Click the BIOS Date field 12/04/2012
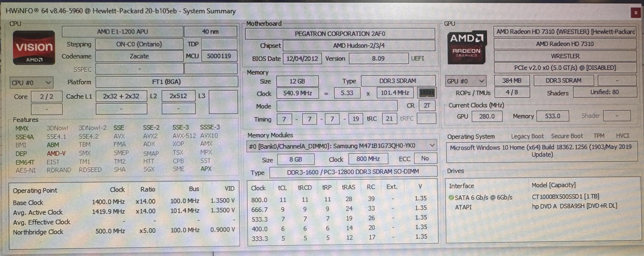This screenshot has width=644, height=256. (x=302, y=59)
